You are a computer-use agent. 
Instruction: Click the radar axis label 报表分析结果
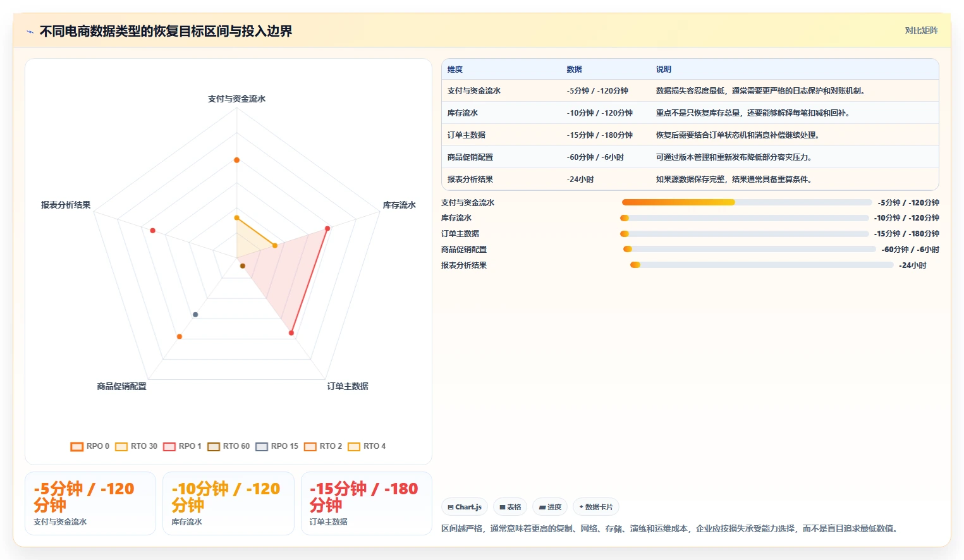click(66, 205)
